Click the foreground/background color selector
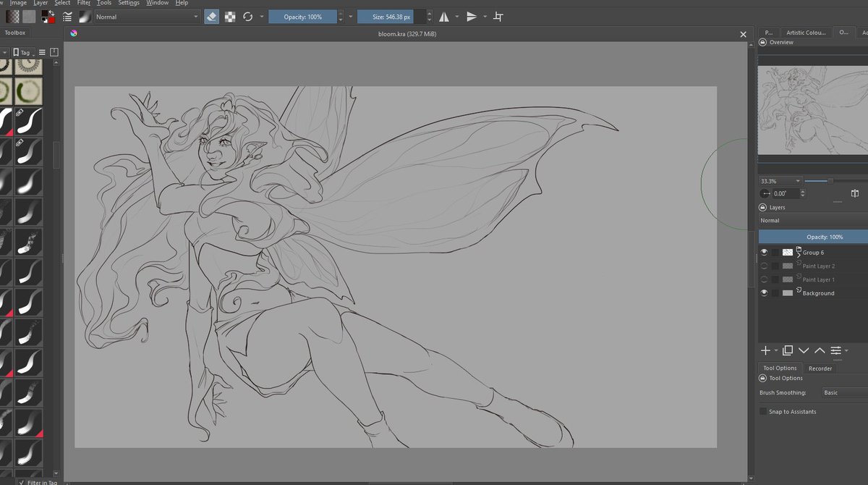The image size is (868, 485). (48, 16)
